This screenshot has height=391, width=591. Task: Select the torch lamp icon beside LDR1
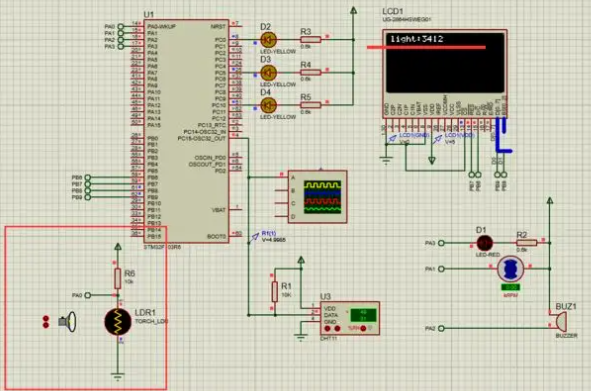(x=68, y=322)
